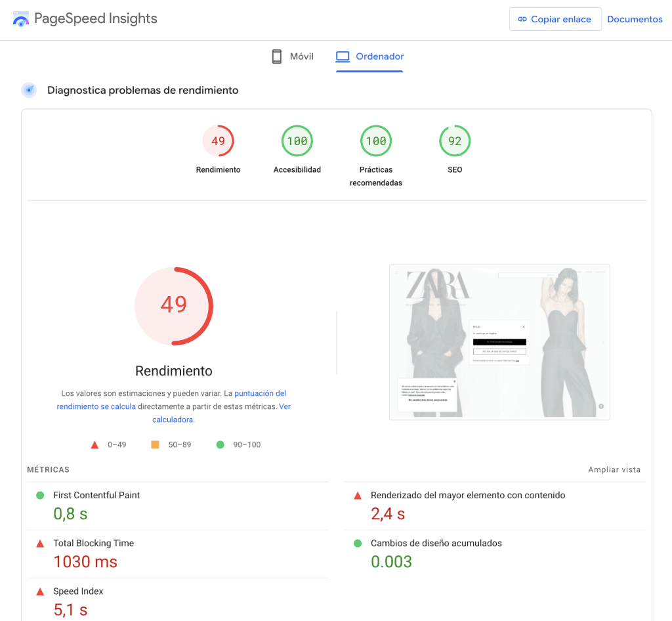Expand the Total Blocking Time metric
672x621 pixels.
93,543
